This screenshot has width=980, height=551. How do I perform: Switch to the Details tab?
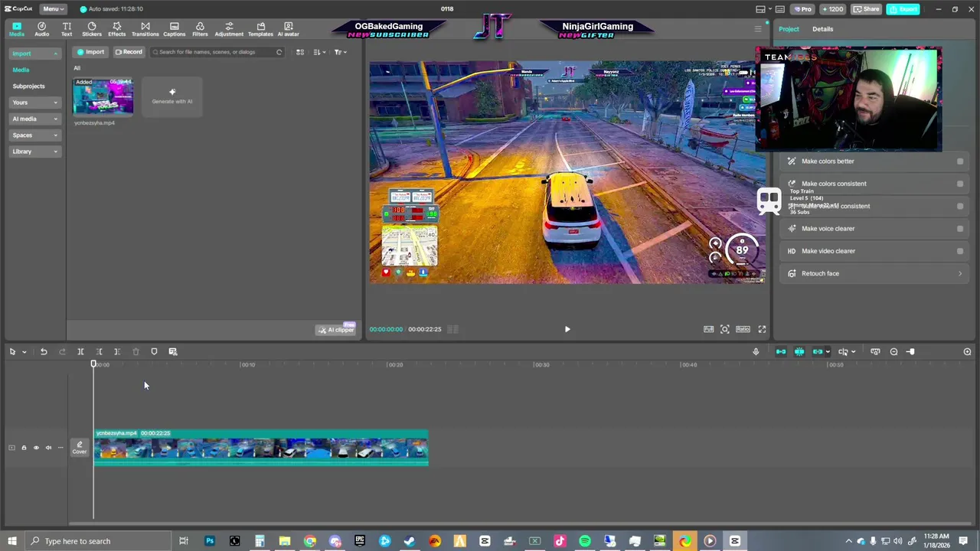(822, 29)
